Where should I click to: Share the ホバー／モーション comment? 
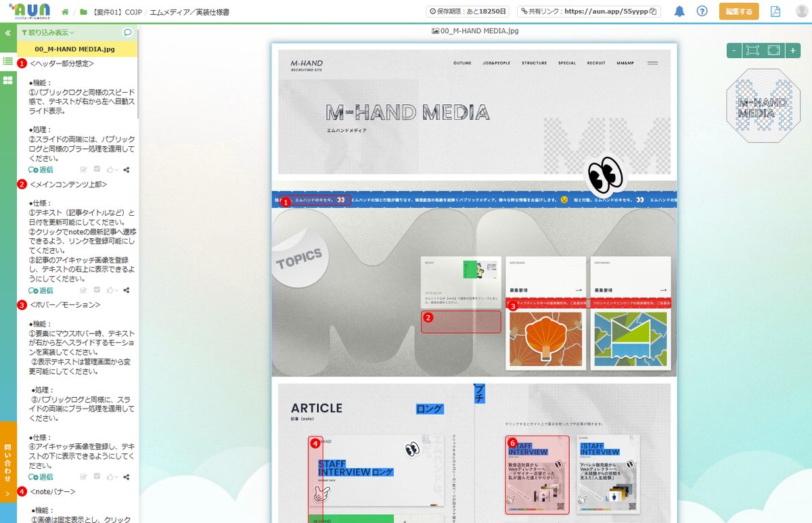(x=127, y=477)
